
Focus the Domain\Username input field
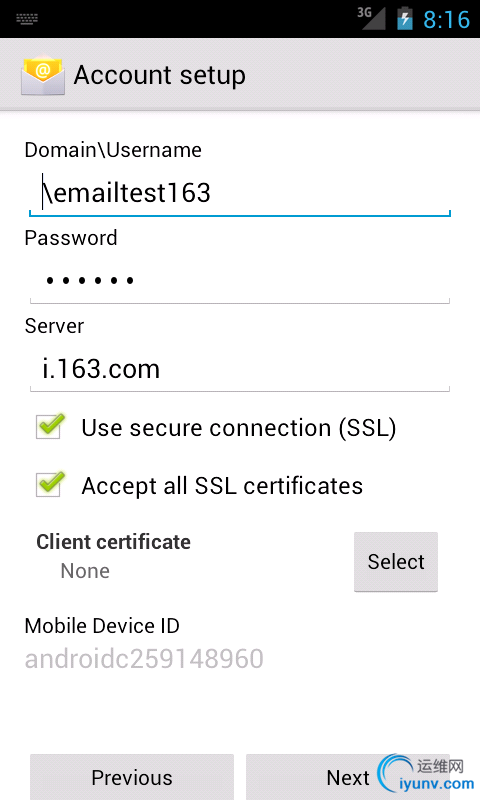click(x=240, y=194)
